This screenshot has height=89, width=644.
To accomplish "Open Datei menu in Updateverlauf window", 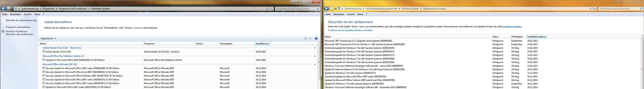I will 328,14.
